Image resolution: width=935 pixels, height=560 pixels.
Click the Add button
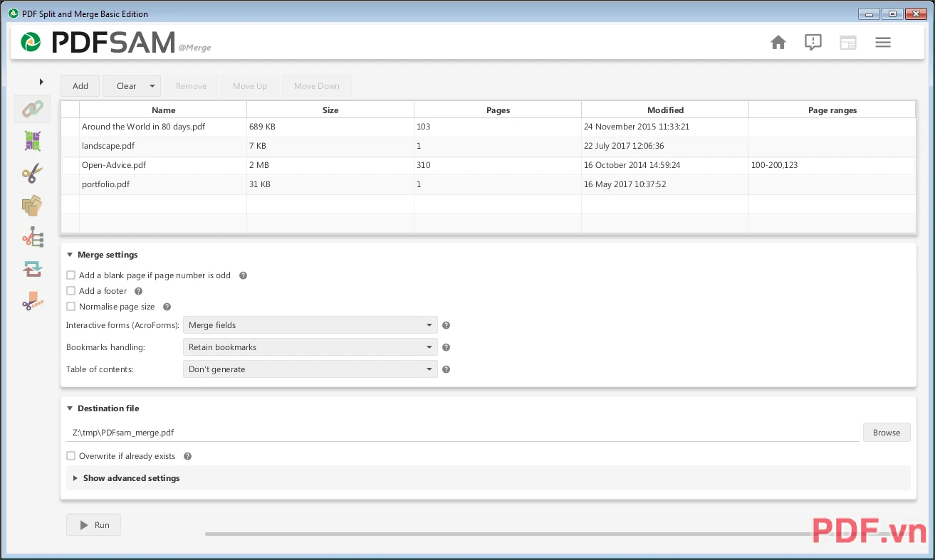80,86
